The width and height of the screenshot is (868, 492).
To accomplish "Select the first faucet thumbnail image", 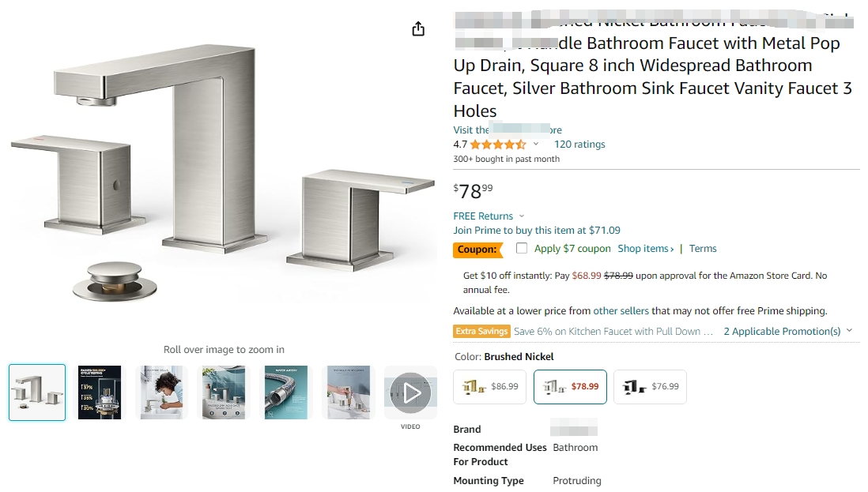I will (x=37, y=392).
